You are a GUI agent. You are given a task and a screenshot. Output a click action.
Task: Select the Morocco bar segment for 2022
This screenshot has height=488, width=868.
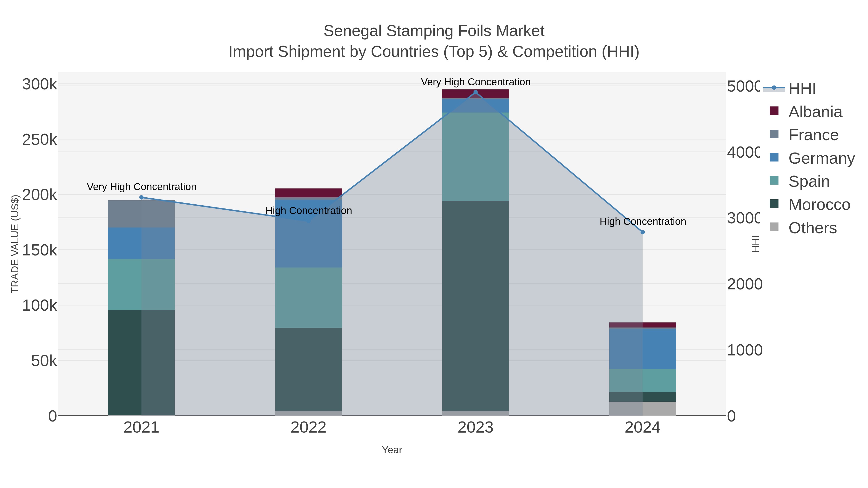(x=308, y=369)
